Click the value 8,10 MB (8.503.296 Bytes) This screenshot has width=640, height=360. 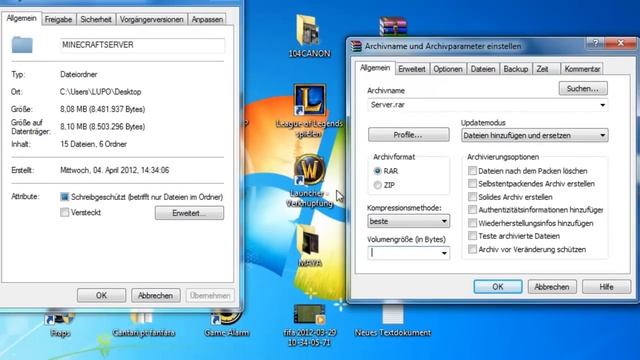coord(102,127)
